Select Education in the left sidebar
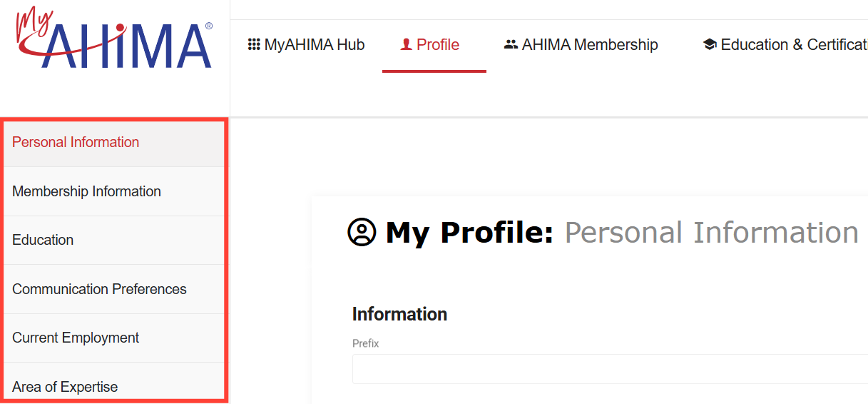This screenshot has height=404, width=868. [x=43, y=240]
